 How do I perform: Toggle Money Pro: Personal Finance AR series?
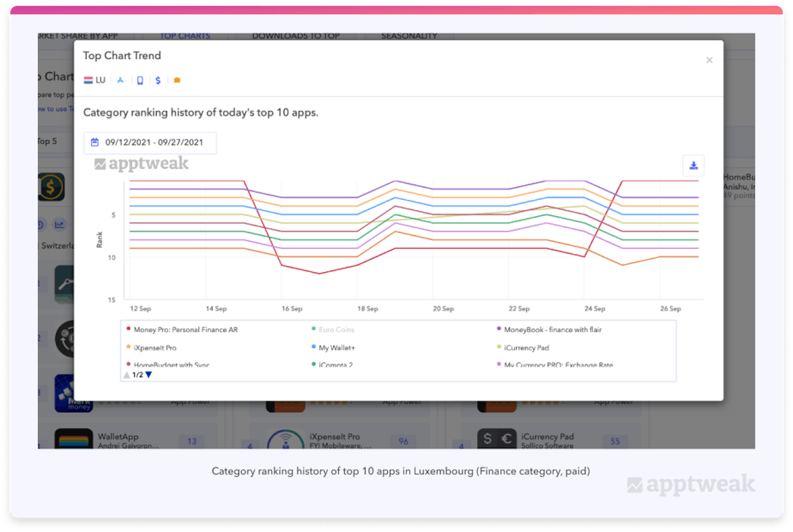[185, 329]
